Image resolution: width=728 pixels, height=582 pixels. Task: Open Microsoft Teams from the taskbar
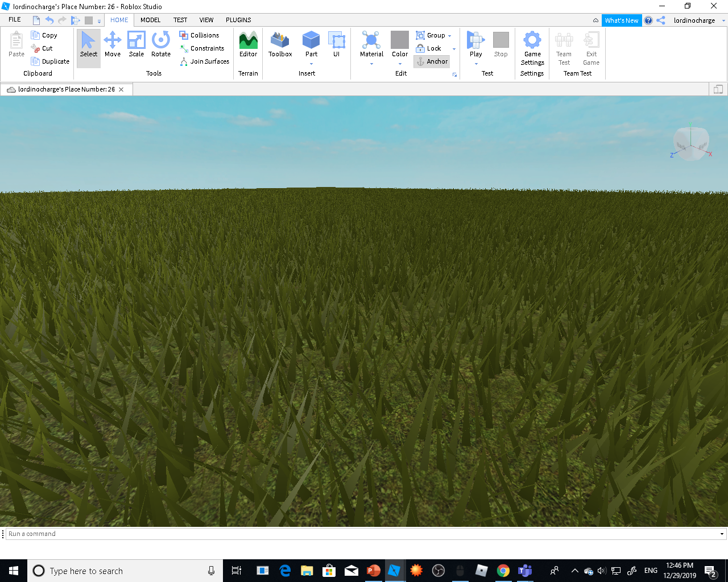click(x=525, y=571)
